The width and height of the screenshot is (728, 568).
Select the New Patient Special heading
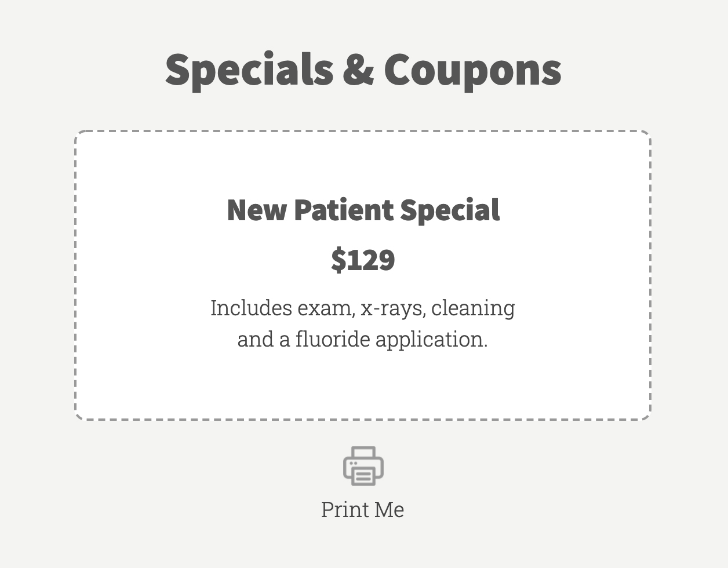[363, 210]
